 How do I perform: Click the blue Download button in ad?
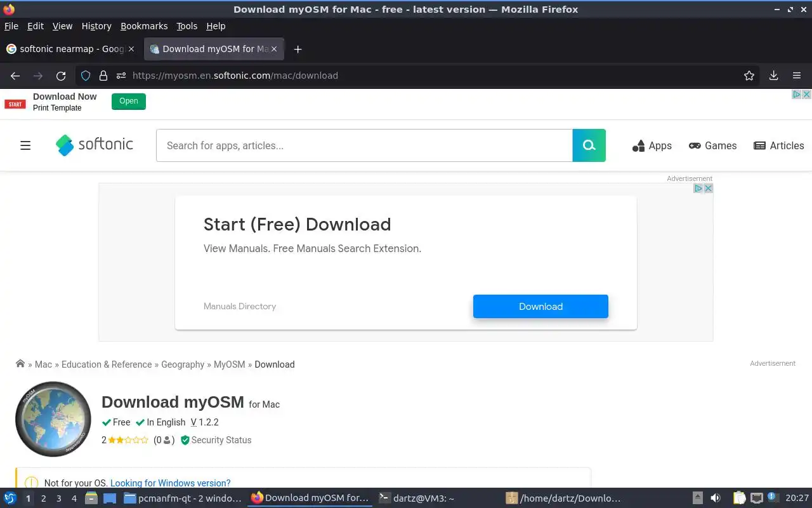[x=540, y=306]
